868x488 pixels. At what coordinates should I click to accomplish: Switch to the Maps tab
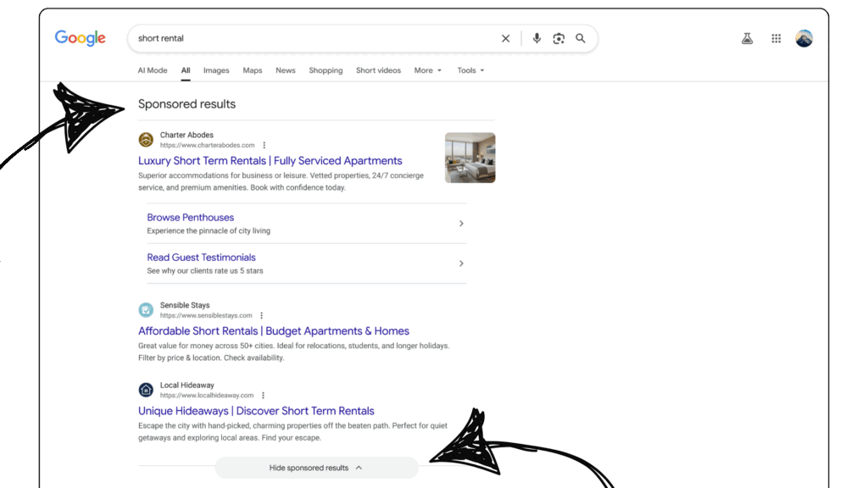click(x=252, y=70)
